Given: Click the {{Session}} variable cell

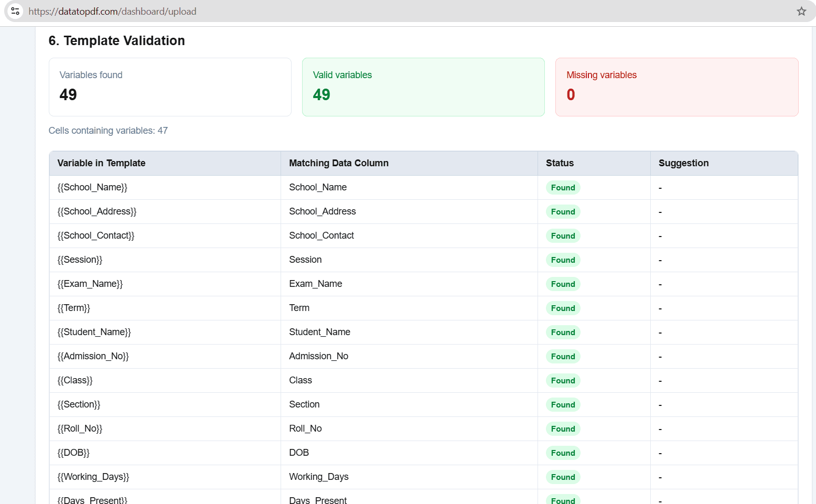Looking at the screenshot, I should 165,260.
